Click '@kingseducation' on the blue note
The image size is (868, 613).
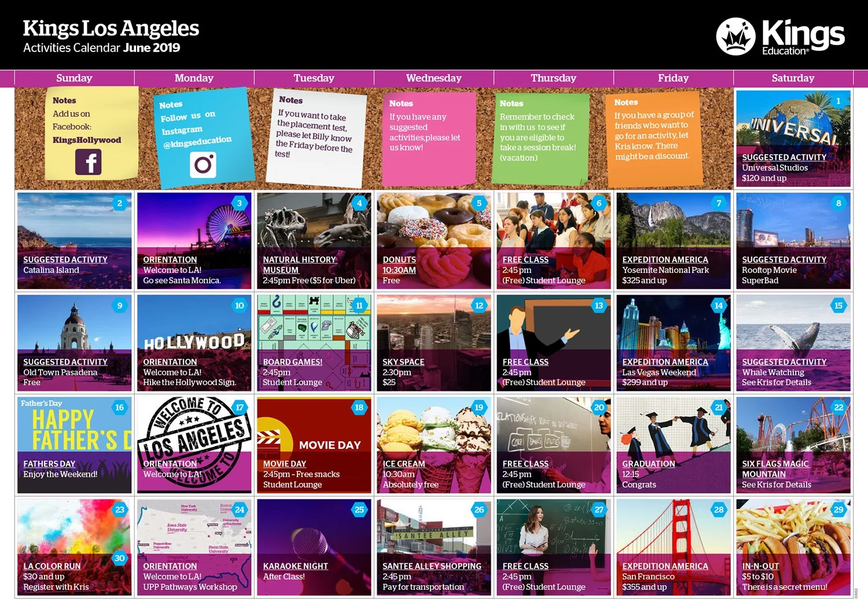(x=197, y=142)
